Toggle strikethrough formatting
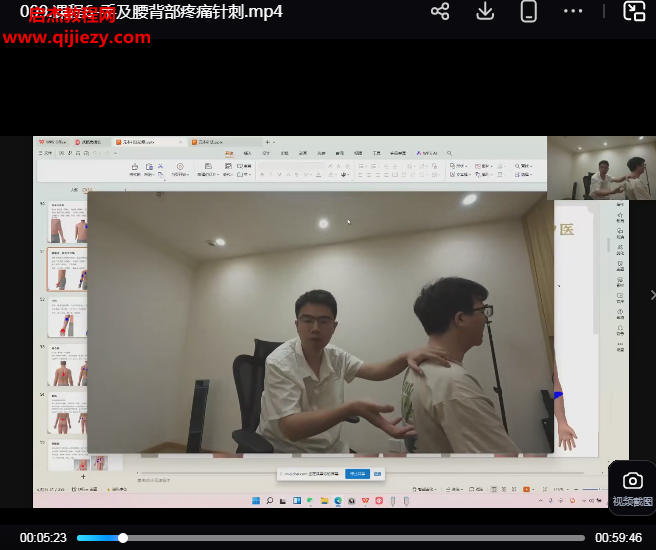The image size is (656, 550). point(296,174)
